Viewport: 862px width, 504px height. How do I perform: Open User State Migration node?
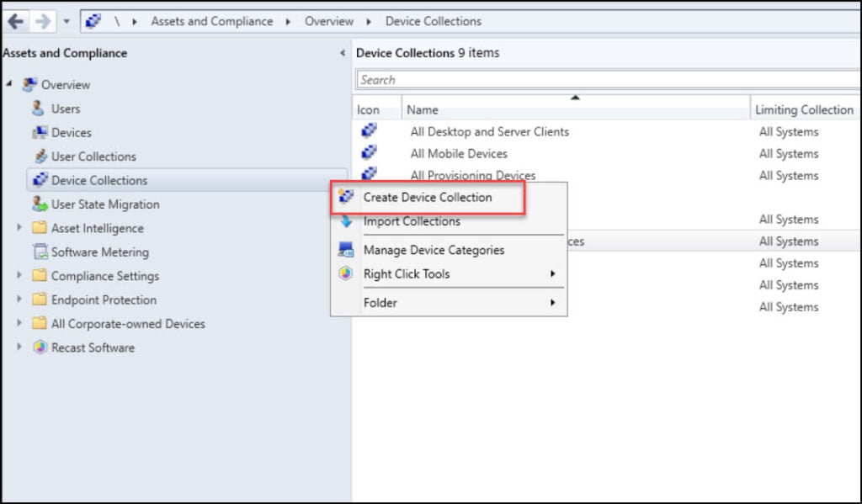pos(105,204)
